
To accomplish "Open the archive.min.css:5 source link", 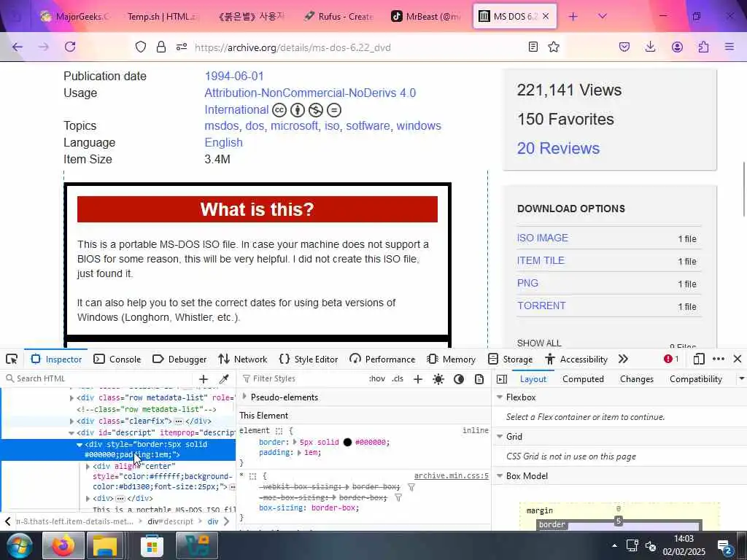I will tap(451, 475).
